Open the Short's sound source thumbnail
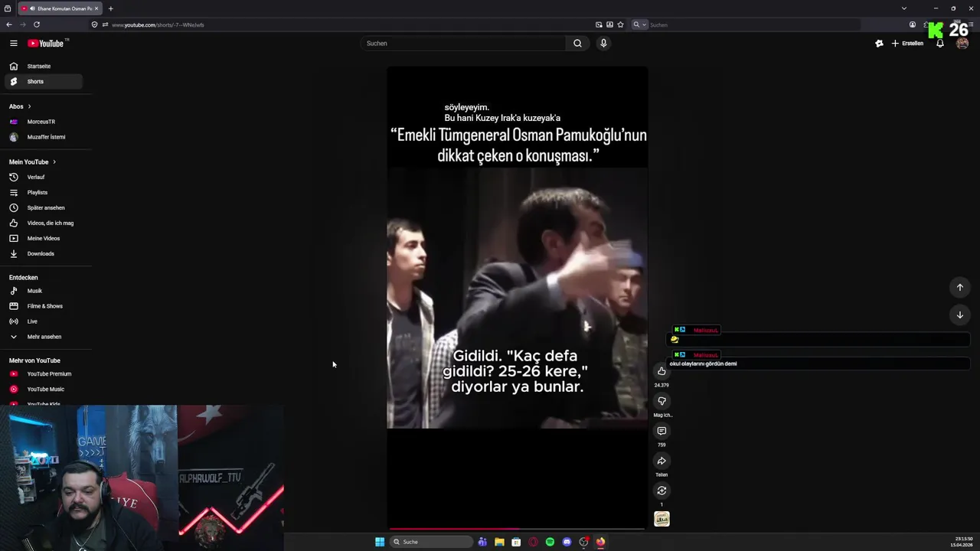980x551 pixels. (661, 519)
